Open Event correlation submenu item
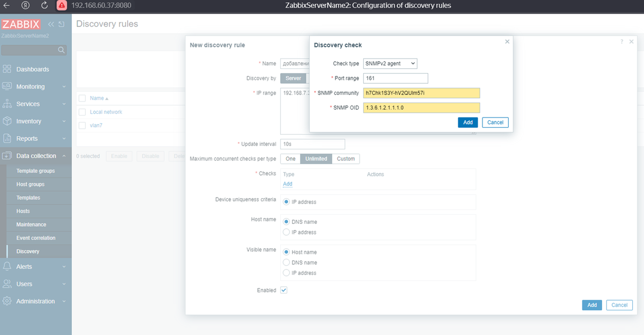644x335 pixels. point(36,238)
